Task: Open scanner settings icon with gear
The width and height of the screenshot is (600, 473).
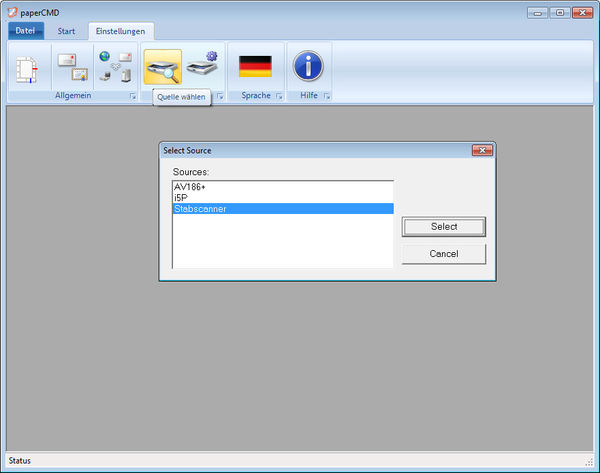Action: click(202, 63)
